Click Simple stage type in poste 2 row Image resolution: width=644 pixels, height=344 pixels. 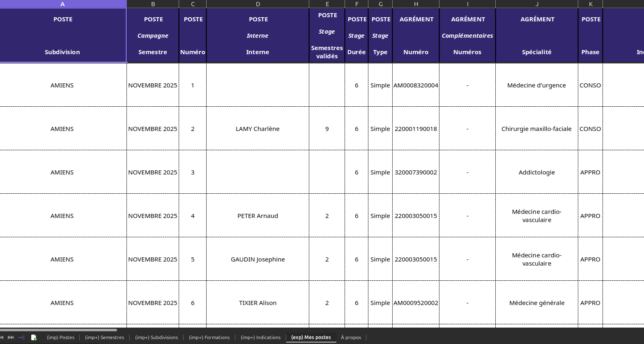(380, 129)
